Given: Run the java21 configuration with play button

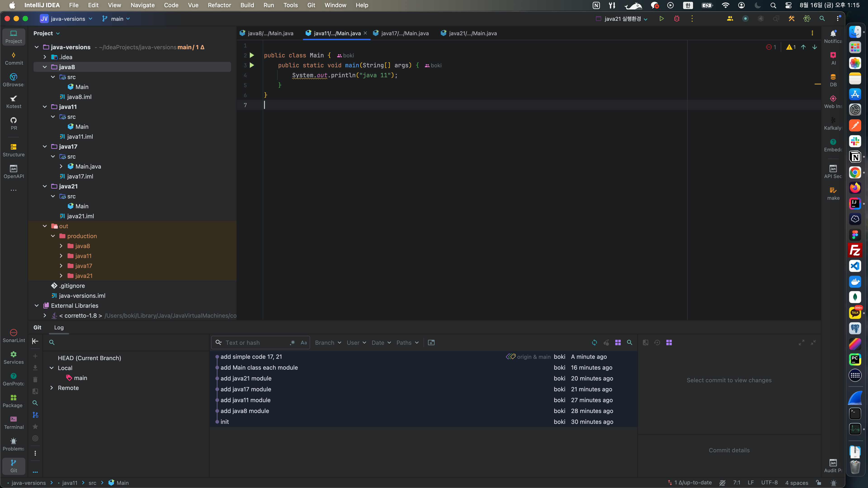Looking at the screenshot, I should (x=661, y=19).
